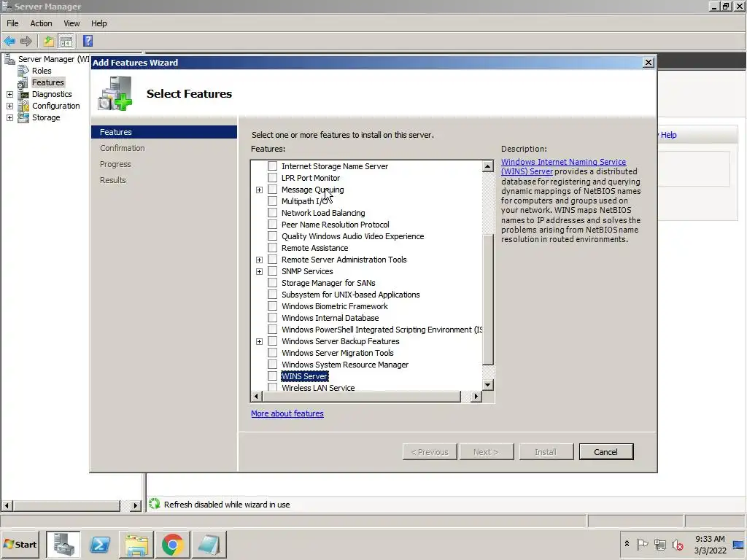
Task: Click the Forward arrow toolbar icon
Action: 26,42
